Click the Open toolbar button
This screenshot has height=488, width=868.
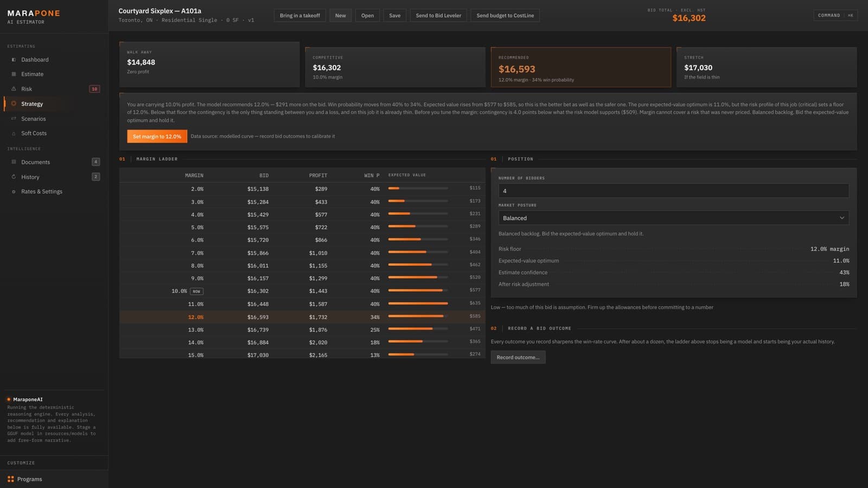point(367,15)
